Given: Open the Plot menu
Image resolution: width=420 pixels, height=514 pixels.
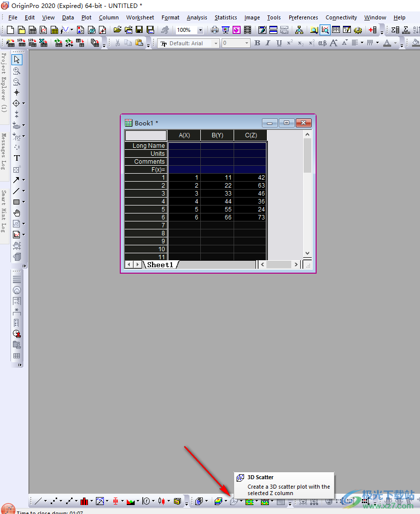Looking at the screenshot, I should 86,17.
